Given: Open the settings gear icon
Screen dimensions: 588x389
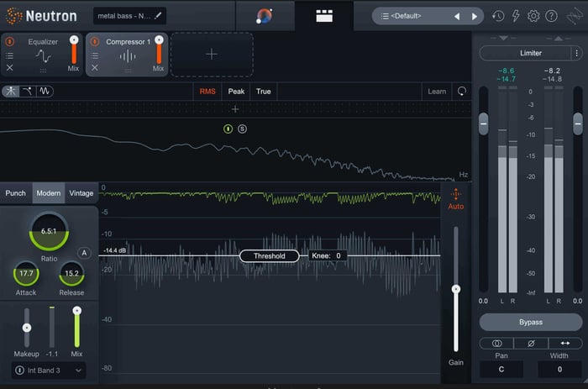Looking at the screenshot, I should coord(533,16).
